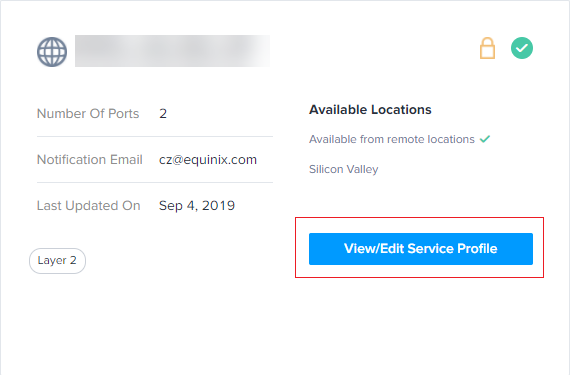The image size is (570, 375).
Task: Select the Layer 2 tag pill
Action: [x=57, y=261]
